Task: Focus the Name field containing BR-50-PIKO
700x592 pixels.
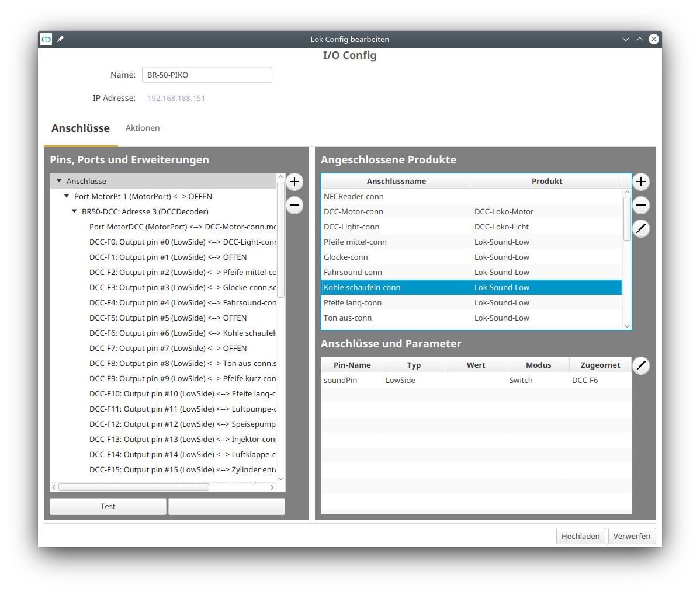Action: click(x=207, y=75)
